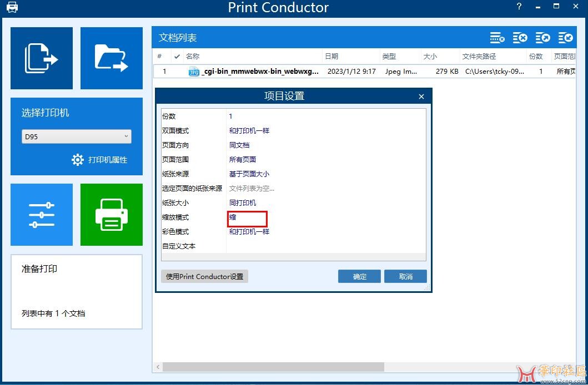Click 使用Print Conductor设置 button
The height and width of the screenshot is (385, 588).
204,276
